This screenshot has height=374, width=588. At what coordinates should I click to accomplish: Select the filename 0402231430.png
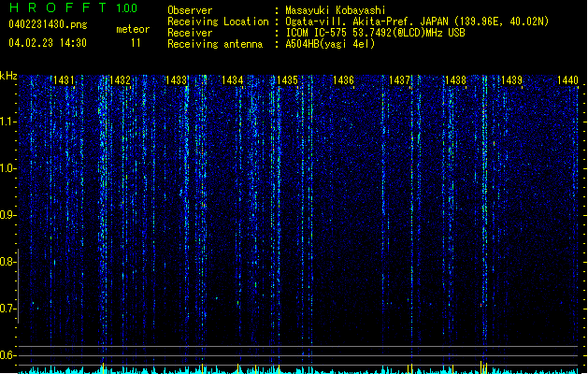tap(48, 25)
